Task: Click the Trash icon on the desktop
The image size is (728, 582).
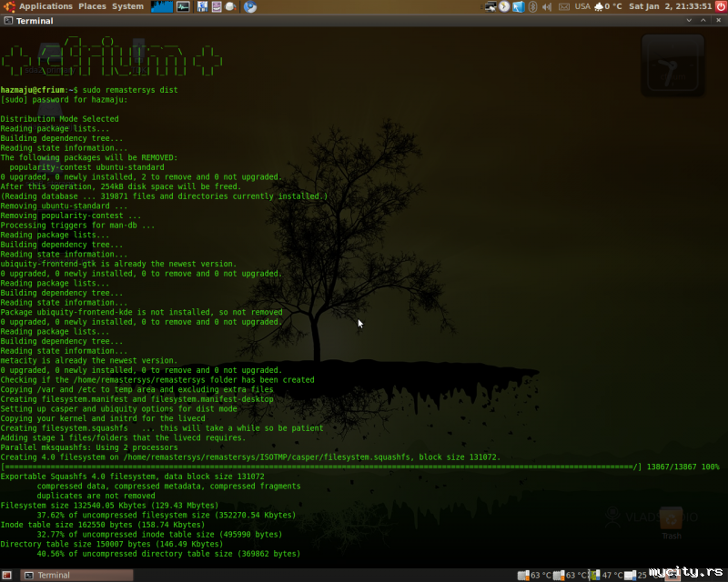Action: click(x=672, y=523)
